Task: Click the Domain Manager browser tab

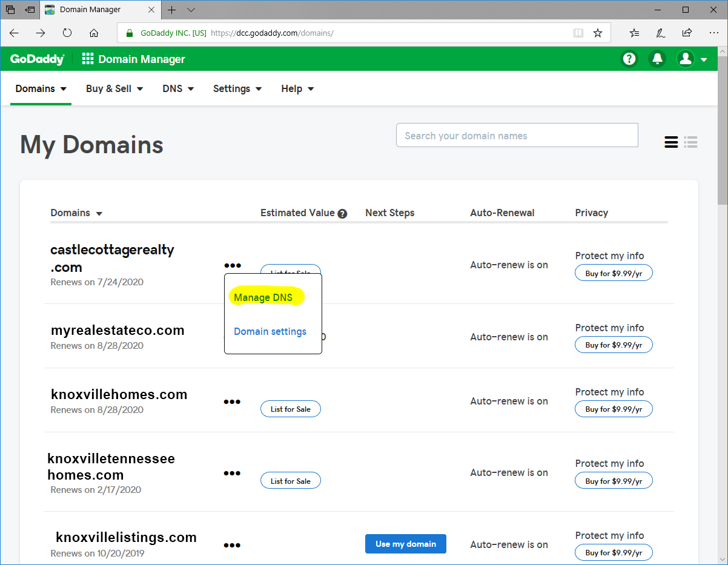Action: pyautogui.click(x=101, y=10)
